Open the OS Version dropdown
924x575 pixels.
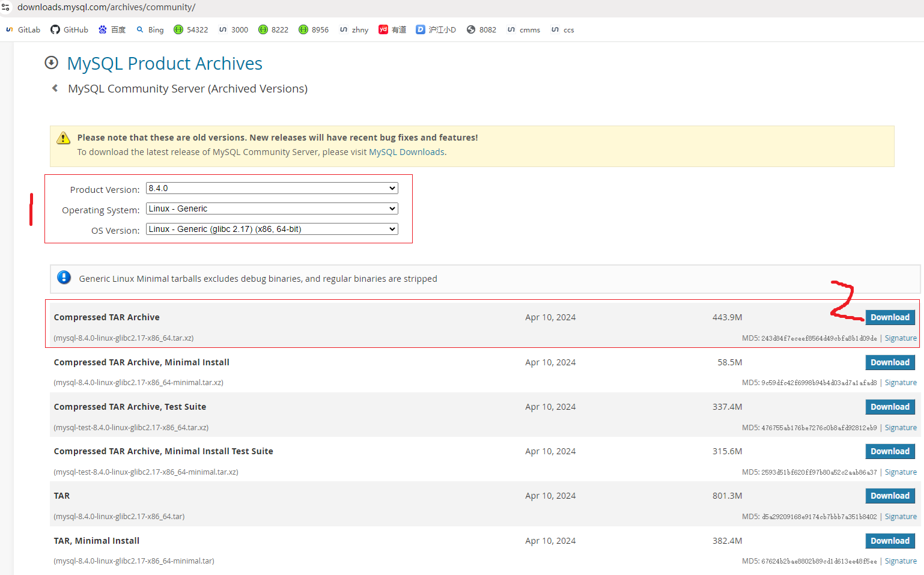pos(272,229)
